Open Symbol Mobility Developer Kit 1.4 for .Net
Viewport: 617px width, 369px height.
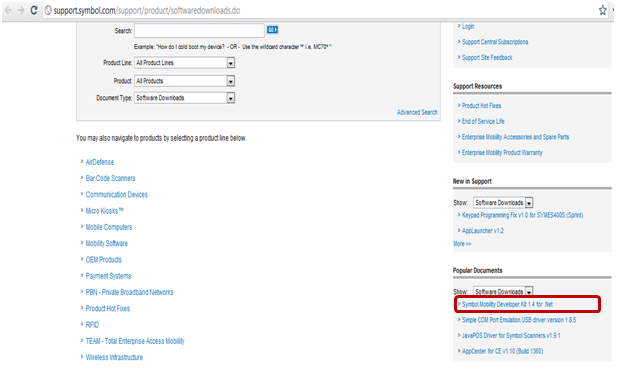click(x=507, y=304)
